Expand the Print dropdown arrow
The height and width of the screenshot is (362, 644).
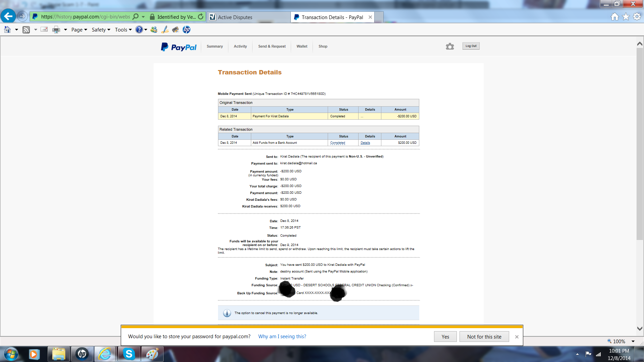pos(65,30)
